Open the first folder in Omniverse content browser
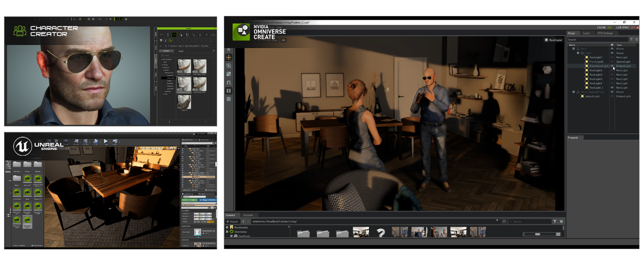Viewport: 644px width, 269px height. pos(303,233)
